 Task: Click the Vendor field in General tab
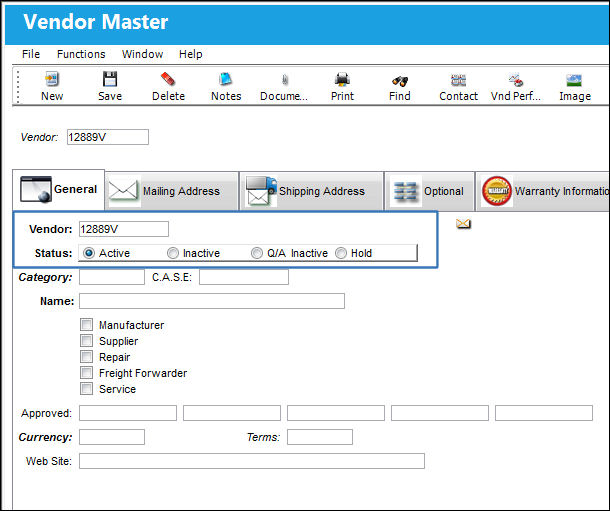click(x=124, y=229)
